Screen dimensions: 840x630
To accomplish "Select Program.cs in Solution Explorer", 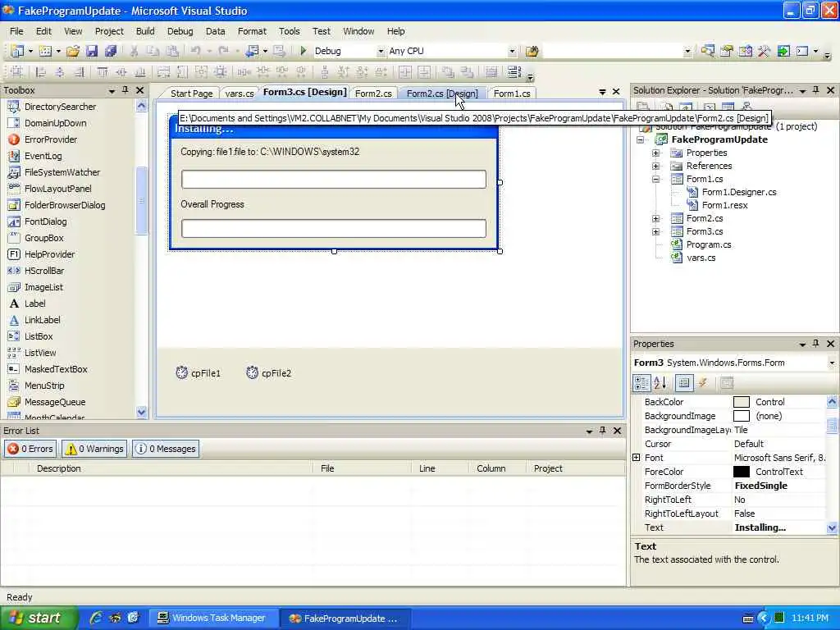I will tap(708, 244).
